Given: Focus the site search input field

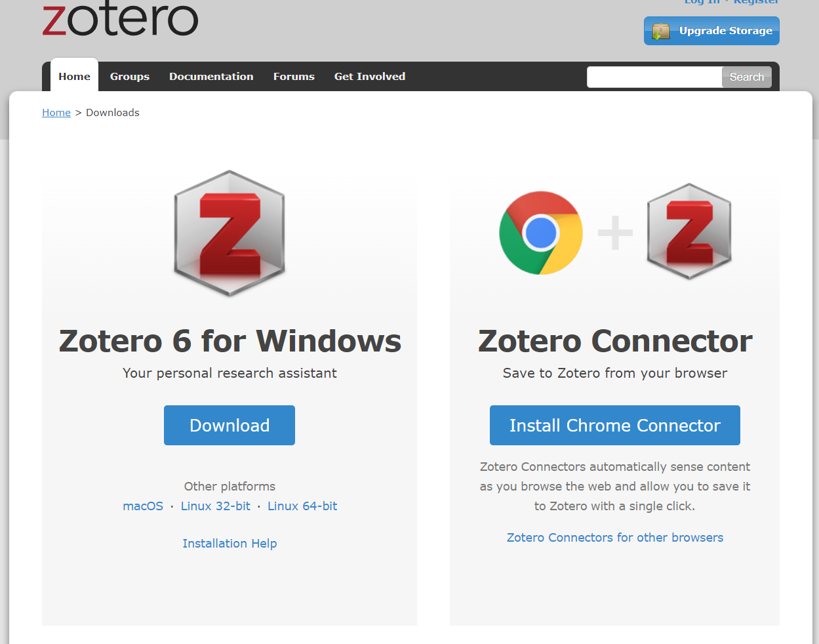Looking at the screenshot, I should [654, 77].
